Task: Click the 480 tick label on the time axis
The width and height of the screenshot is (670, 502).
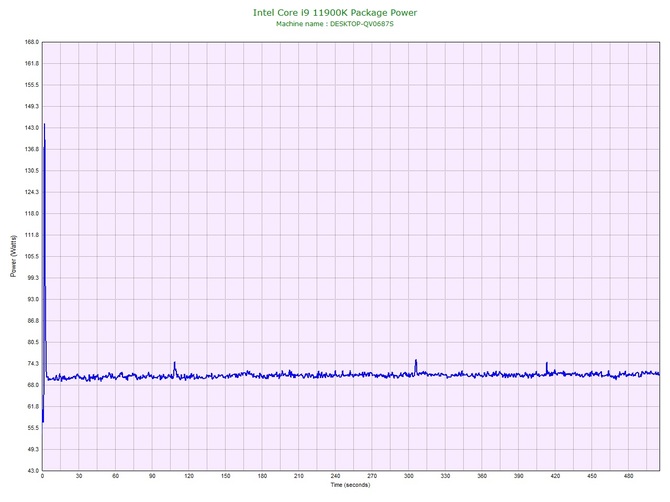Action: 628,477
